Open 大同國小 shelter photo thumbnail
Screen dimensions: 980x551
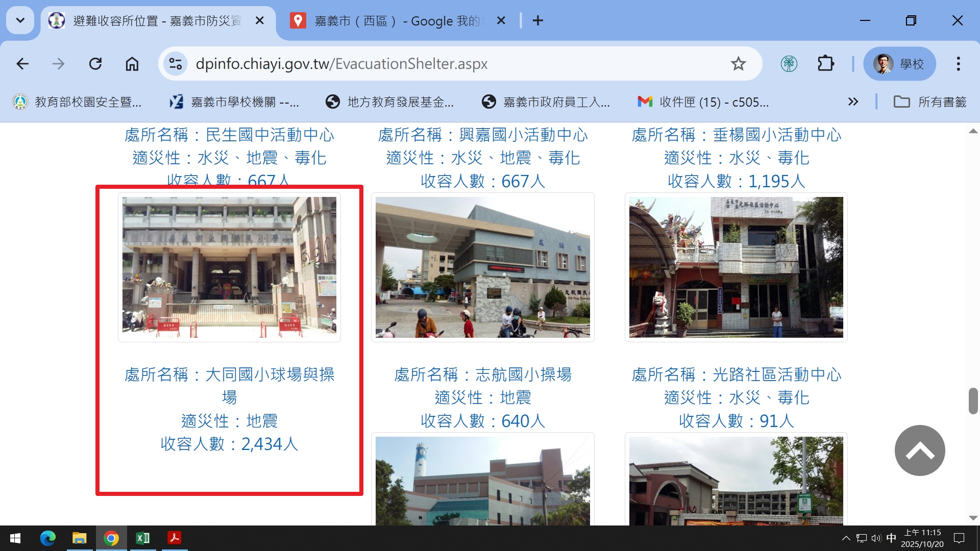click(x=229, y=267)
